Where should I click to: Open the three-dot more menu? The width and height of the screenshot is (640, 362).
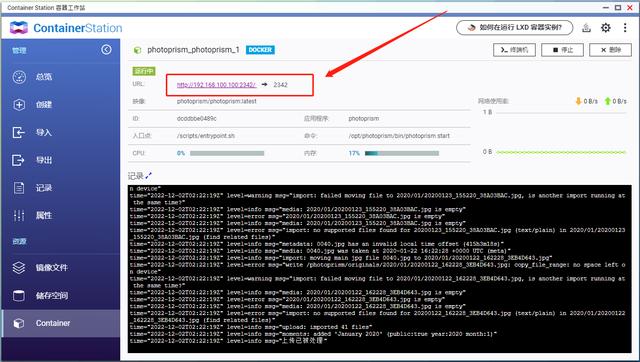(x=625, y=27)
